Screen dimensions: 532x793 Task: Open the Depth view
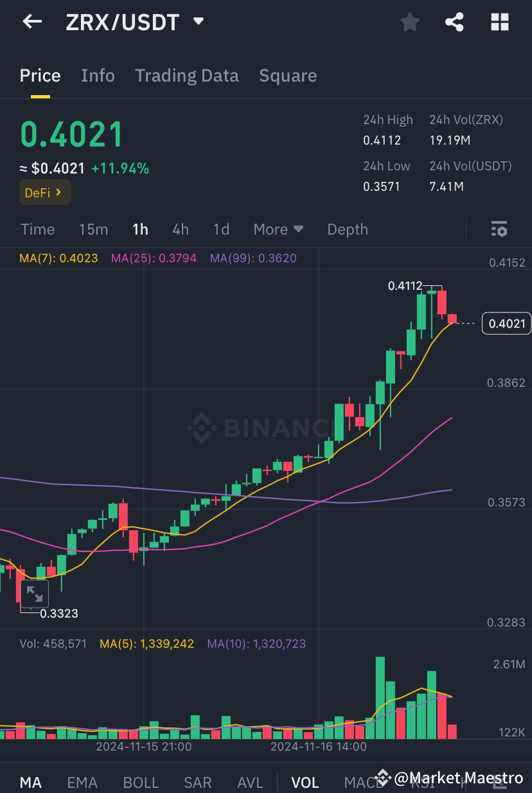(347, 229)
